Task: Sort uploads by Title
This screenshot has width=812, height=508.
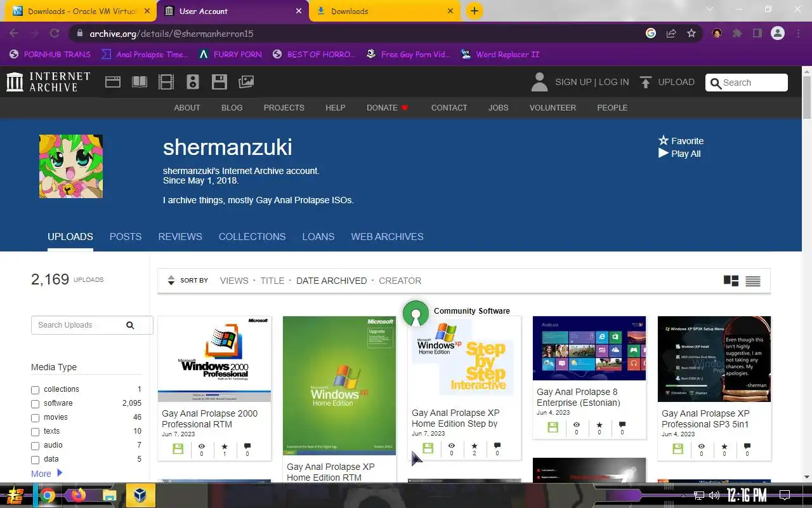Action: 272,280
